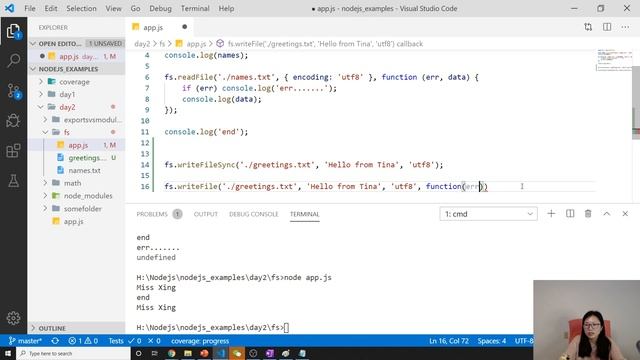Viewport: 640px width, 360px height.
Task: Click the Open Changes compare icon
Action: coord(588,27)
